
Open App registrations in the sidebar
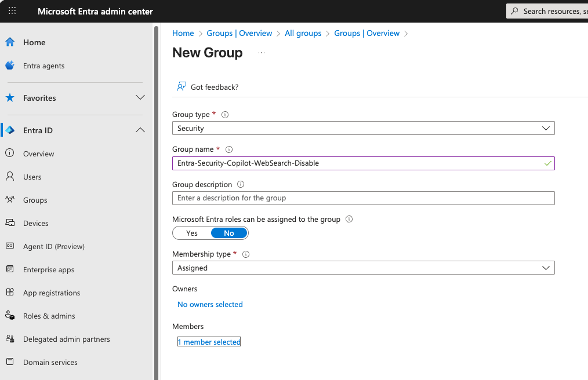(x=52, y=293)
